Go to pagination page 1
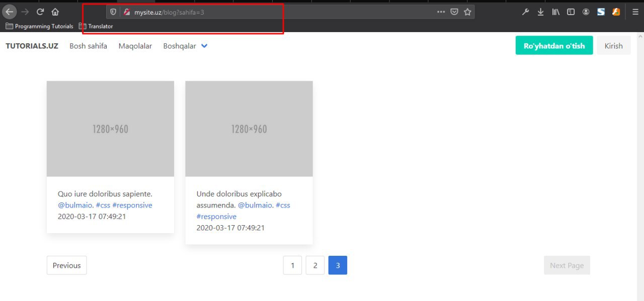Viewport: 644px width, 301px height. pyautogui.click(x=292, y=265)
